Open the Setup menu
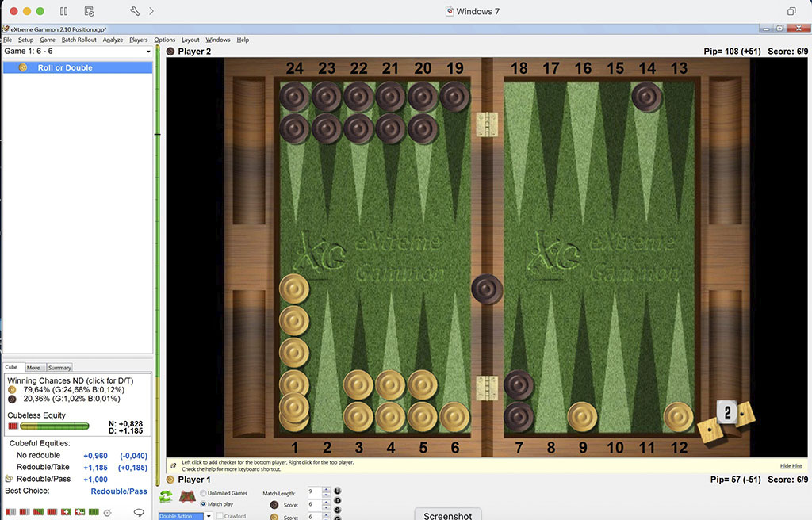Image resolution: width=812 pixels, height=520 pixels. (x=25, y=40)
